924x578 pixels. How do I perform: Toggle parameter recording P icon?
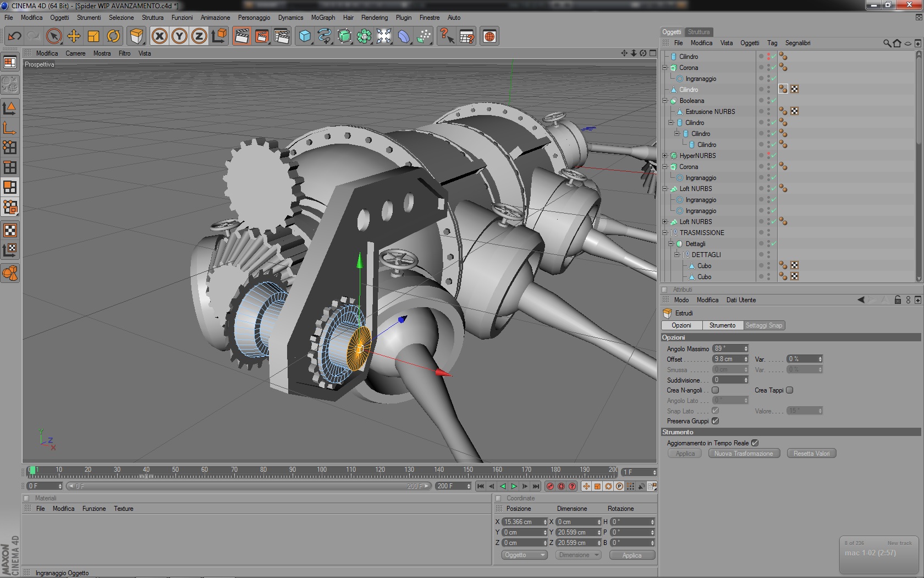(x=619, y=486)
